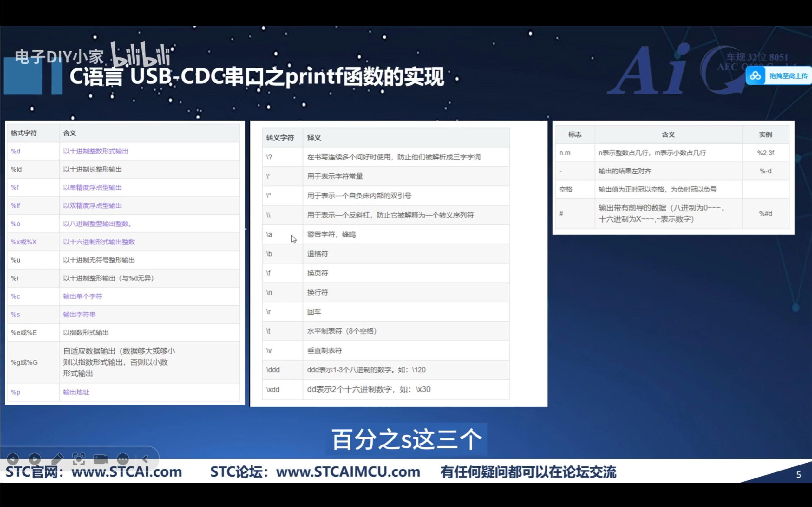
Task: Click 有任何疑问都可以在论坛交流 footer text
Action: pyautogui.click(x=528, y=472)
